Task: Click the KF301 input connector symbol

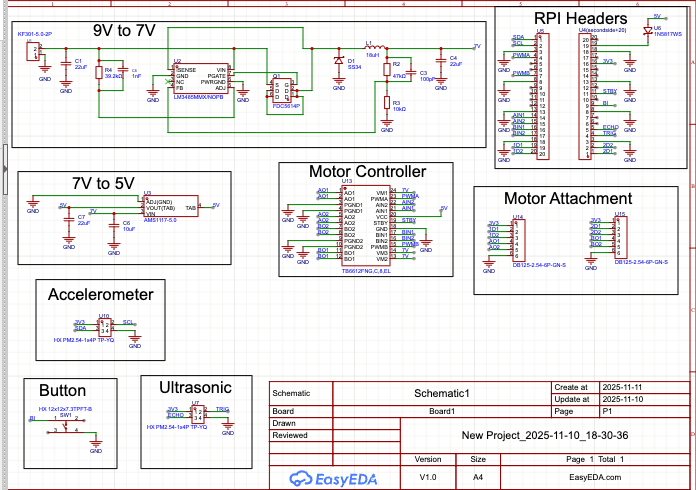Action: tap(33, 50)
